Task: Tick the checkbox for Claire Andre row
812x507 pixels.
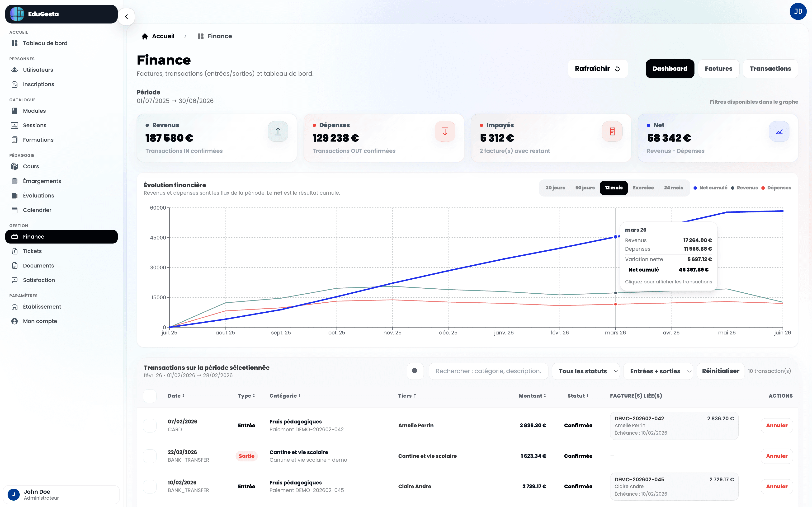Action: coord(150,487)
